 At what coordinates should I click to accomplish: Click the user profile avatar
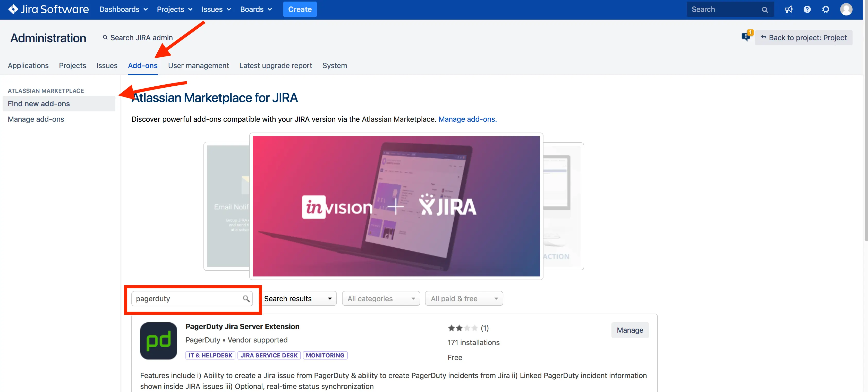tap(846, 10)
